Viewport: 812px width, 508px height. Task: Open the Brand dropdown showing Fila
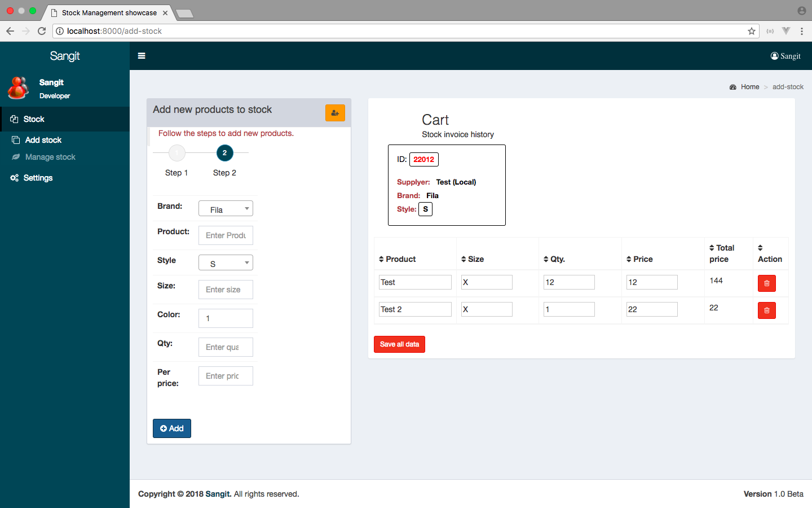(x=226, y=209)
